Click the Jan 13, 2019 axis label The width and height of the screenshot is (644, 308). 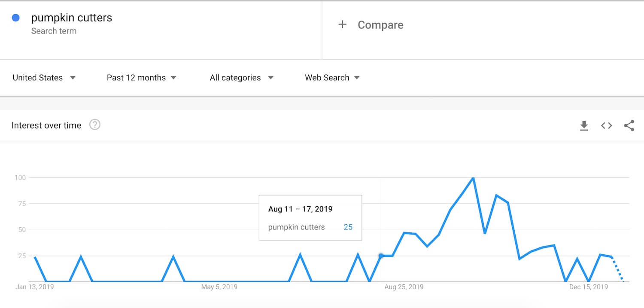pos(35,287)
